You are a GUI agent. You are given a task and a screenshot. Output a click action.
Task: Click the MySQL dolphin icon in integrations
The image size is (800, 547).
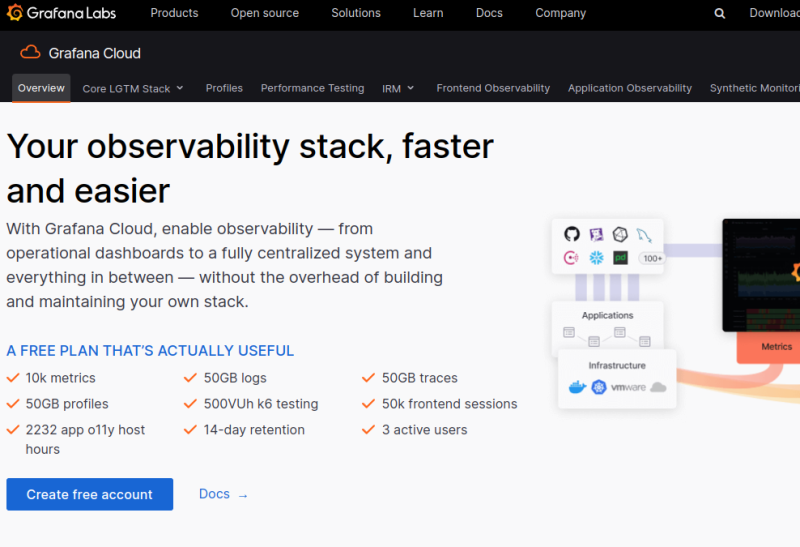[x=644, y=235]
